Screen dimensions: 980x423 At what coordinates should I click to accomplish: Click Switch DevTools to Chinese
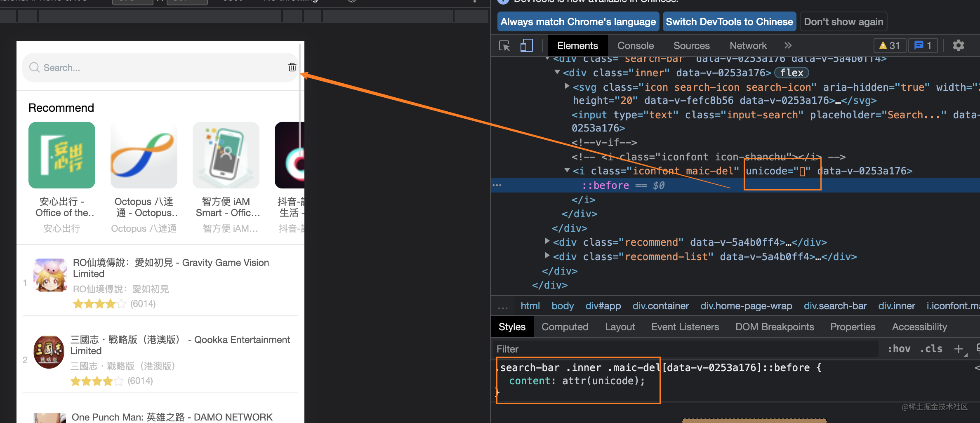tap(729, 21)
